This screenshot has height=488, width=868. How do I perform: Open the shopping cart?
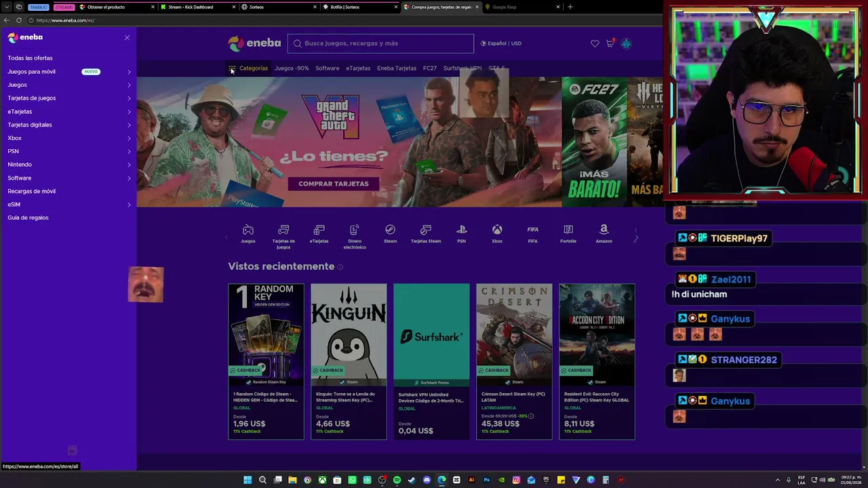point(610,43)
